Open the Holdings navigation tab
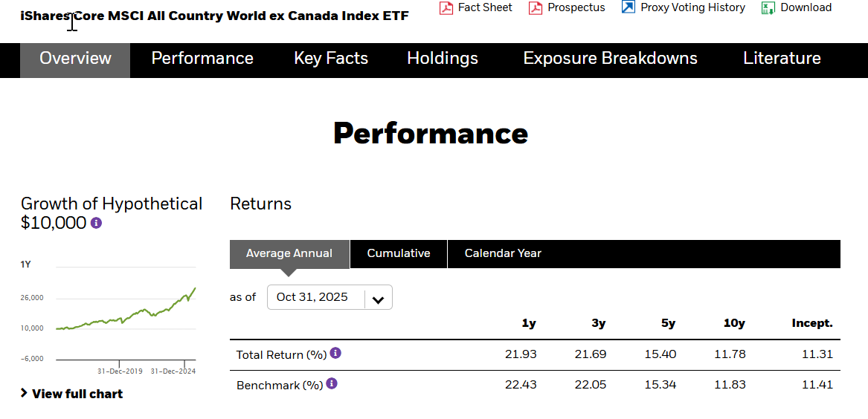 (x=443, y=59)
